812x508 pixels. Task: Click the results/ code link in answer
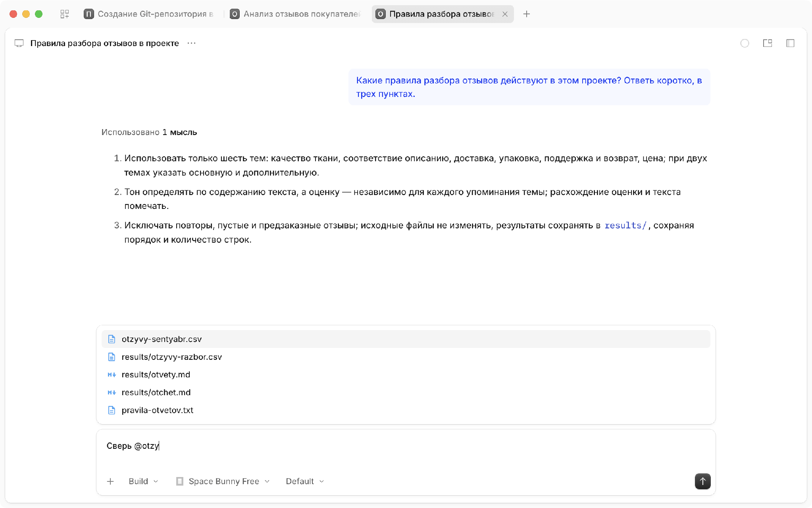pos(625,226)
